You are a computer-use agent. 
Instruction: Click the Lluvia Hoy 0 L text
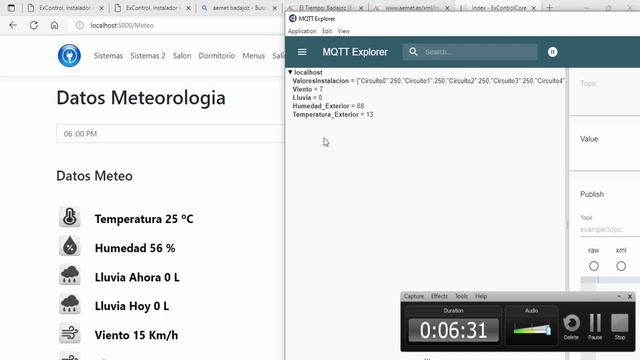[x=132, y=306]
